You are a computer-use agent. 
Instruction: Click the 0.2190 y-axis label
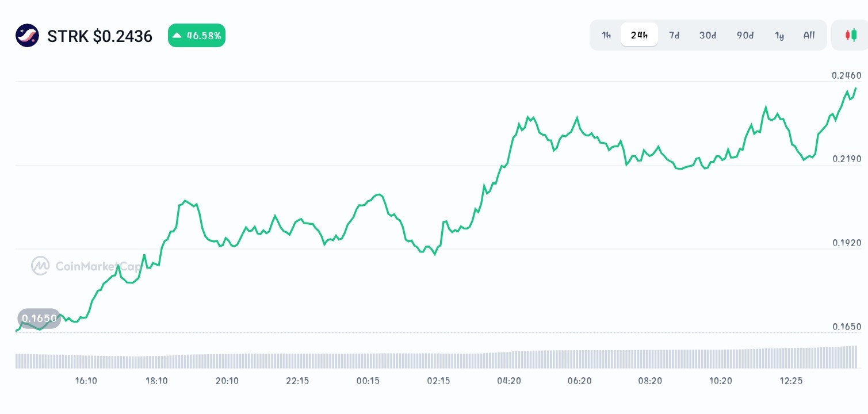pos(847,159)
